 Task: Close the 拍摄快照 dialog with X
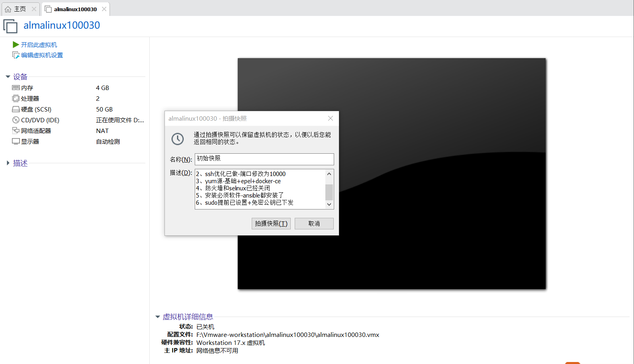click(331, 118)
